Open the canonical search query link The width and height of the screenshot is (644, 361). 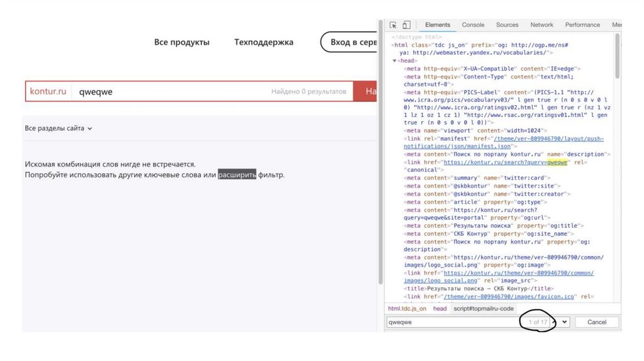[505, 162]
